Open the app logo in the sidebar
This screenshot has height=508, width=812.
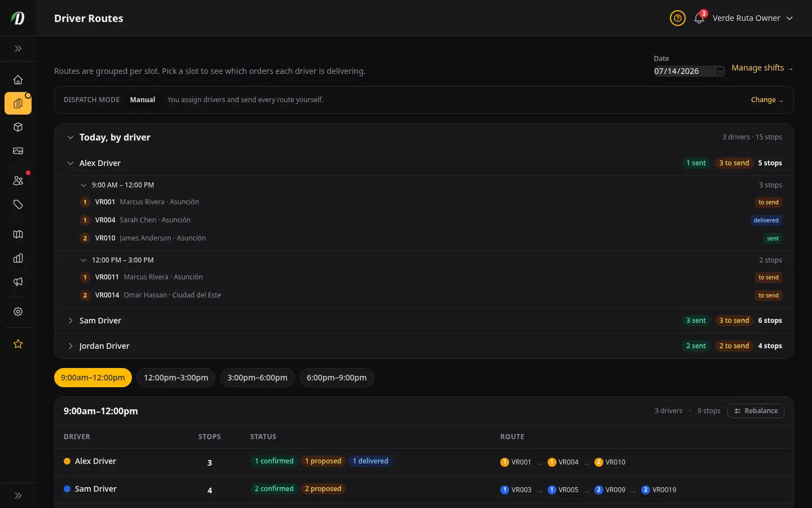(18, 18)
